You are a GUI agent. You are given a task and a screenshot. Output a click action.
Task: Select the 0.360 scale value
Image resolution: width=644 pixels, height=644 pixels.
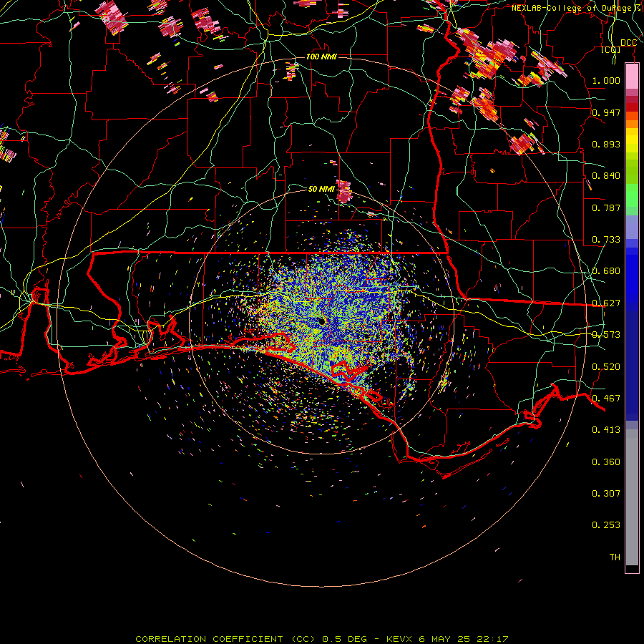pos(606,462)
